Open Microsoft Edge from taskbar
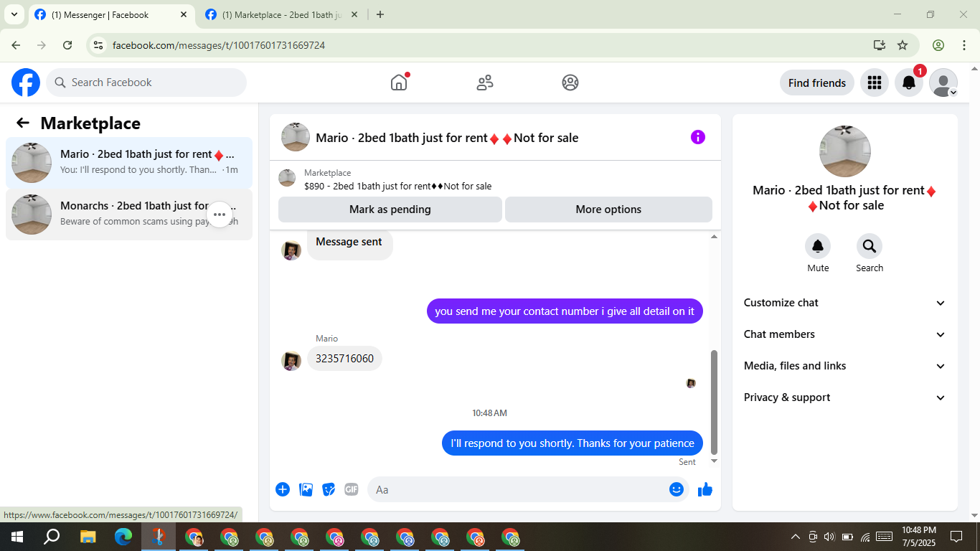980x551 pixels. click(123, 537)
